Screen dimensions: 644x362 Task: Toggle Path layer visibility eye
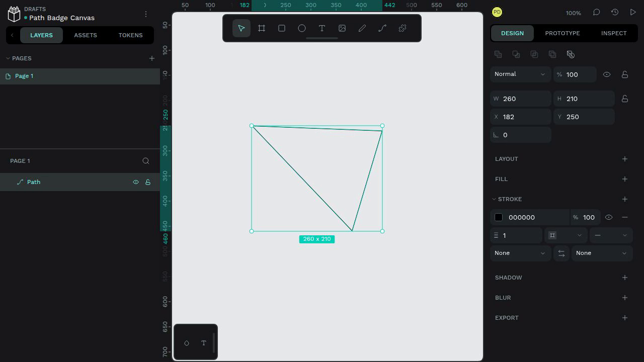136,182
